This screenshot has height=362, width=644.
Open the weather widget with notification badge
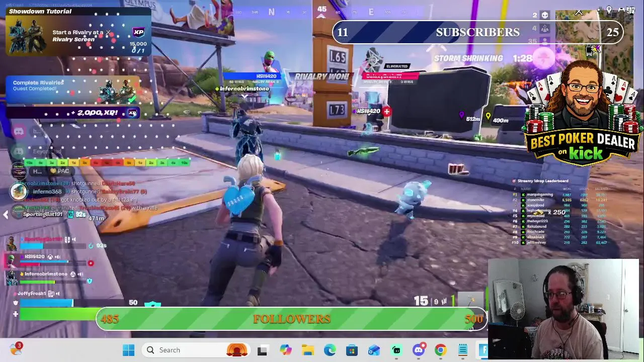point(16,349)
